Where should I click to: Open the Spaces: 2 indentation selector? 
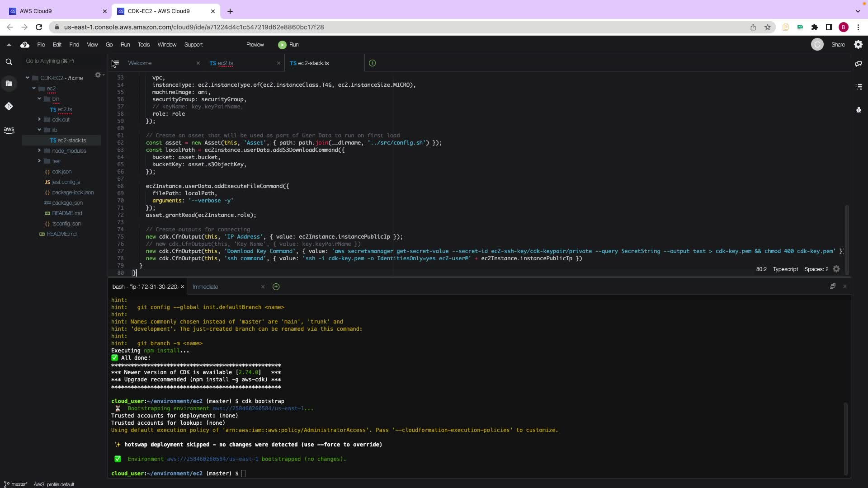pyautogui.click(x=816, y=269)
